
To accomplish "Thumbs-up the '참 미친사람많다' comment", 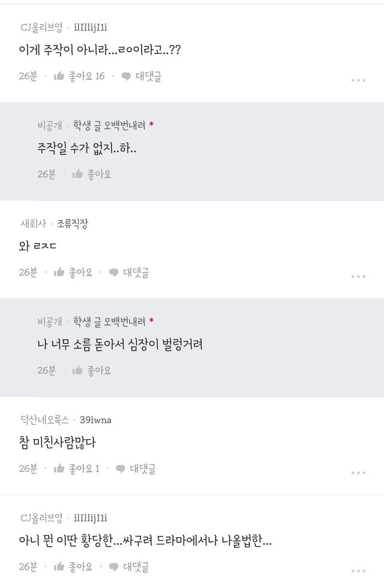I will click(59, 469).
